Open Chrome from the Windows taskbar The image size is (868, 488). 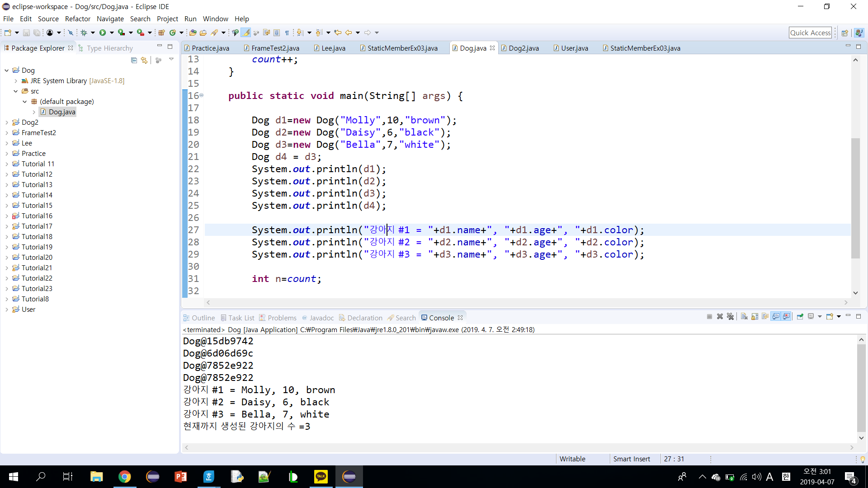(x=124, y=477)
